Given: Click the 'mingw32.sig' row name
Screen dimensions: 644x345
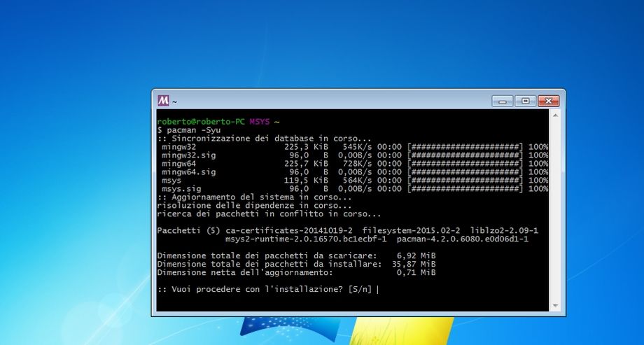Looking at the screenshot, I should click(188, 155).
